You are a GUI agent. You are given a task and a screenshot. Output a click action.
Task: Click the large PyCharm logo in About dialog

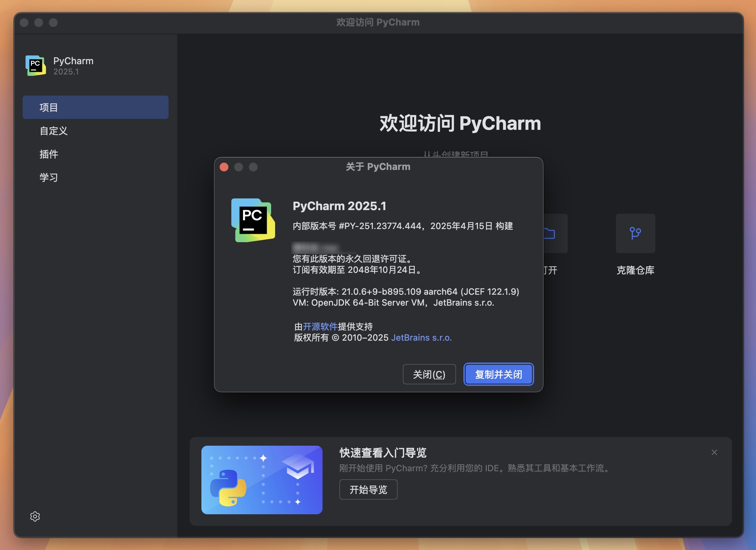tap(253, 220)
